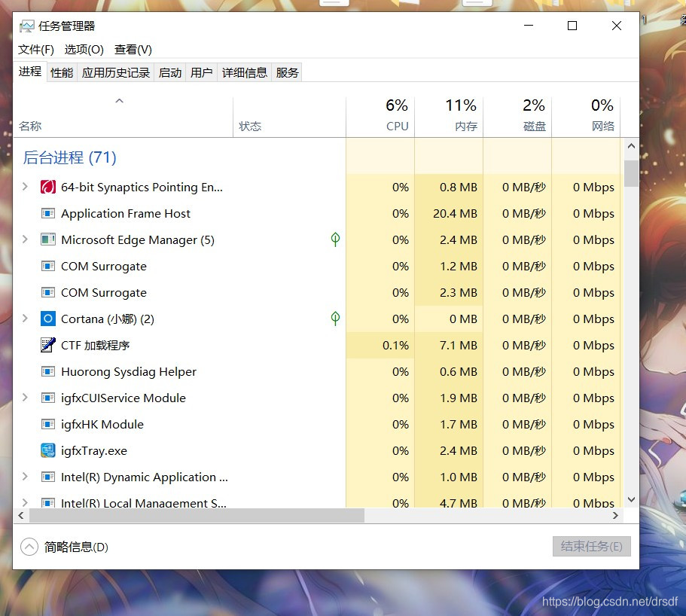Sort by the 名称 column header

coord(123,117)
